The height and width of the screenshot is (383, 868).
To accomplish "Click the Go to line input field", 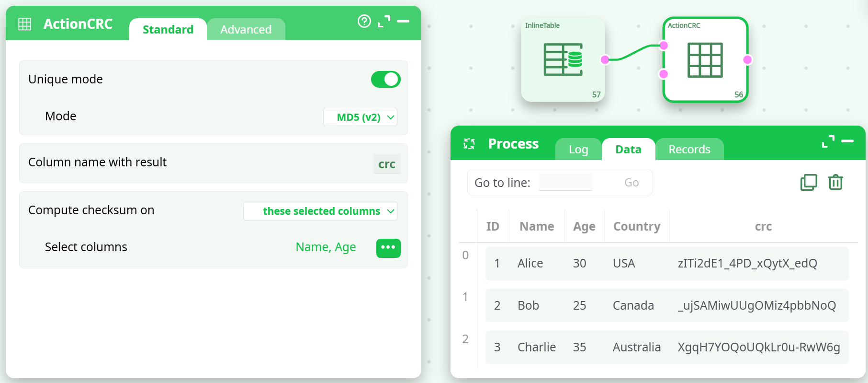I will 565,183.
